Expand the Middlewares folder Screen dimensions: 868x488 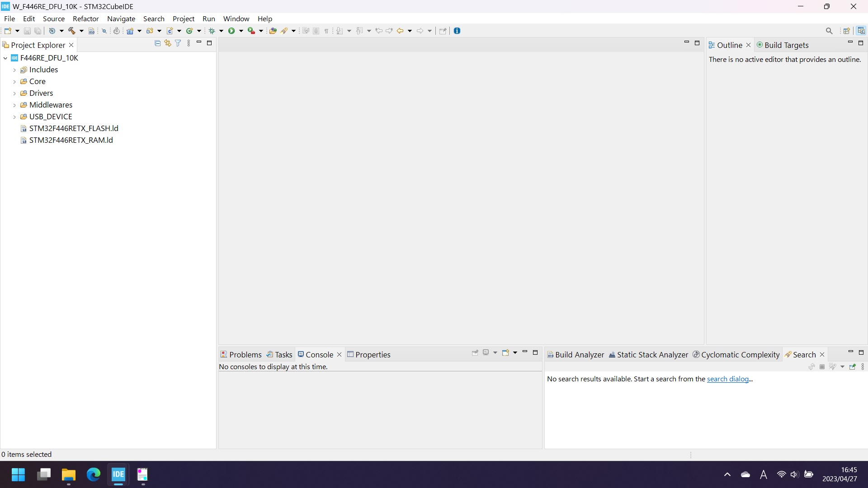coord(14,105)
